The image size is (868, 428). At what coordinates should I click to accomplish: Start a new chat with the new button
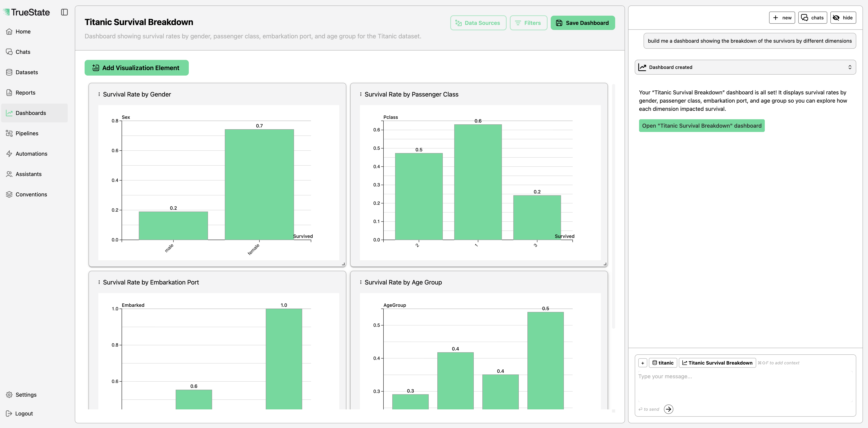[x=782, y=17]
